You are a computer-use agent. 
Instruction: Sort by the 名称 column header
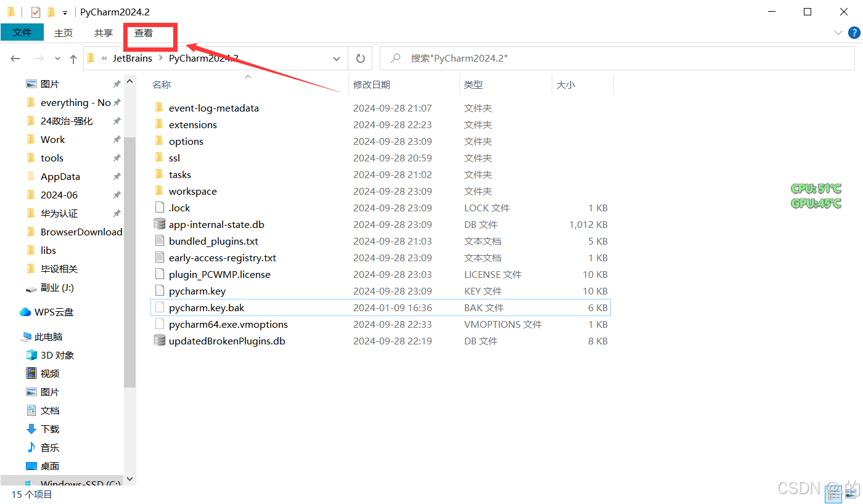click(162, 84)
